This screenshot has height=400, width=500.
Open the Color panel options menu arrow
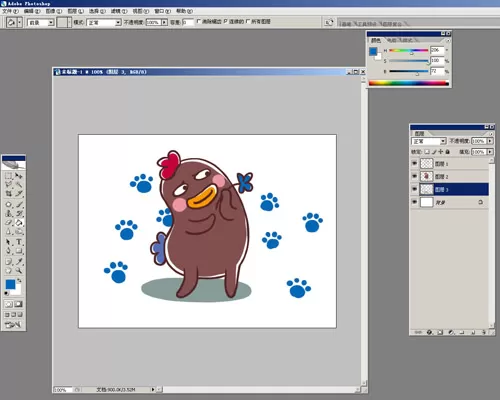(448, 40)
